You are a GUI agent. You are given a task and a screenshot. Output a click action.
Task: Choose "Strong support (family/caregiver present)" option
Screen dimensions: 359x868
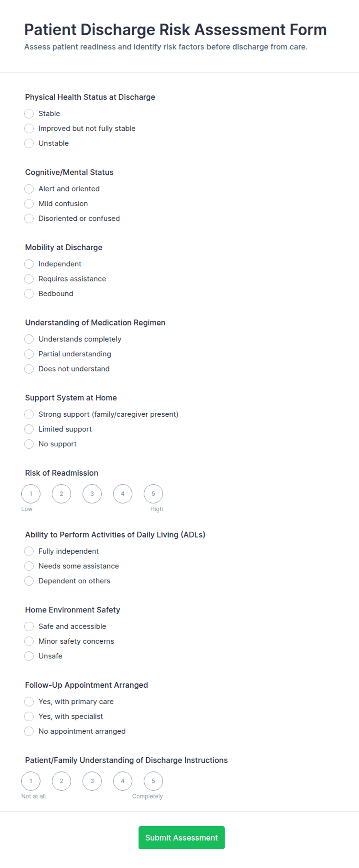(x=29, y=414)
